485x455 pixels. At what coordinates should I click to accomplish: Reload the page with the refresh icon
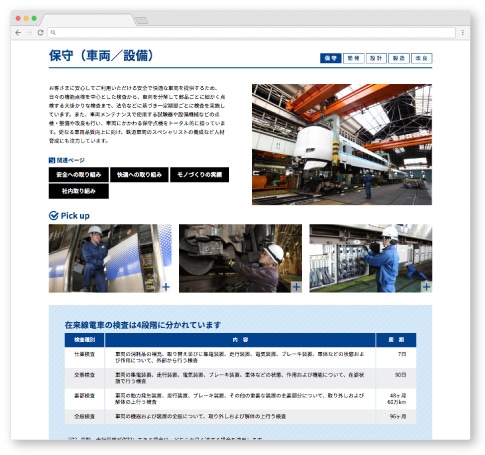tap(40, 33)
